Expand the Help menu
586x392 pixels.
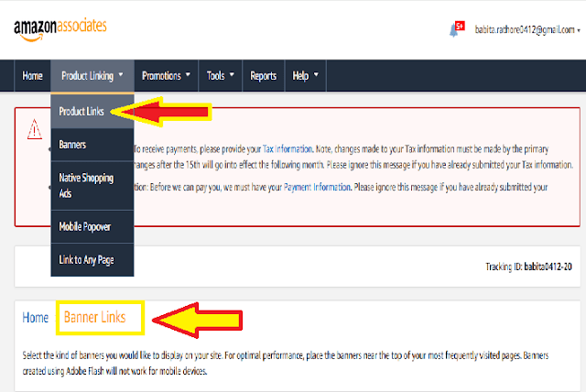click(x=305, y=76)
